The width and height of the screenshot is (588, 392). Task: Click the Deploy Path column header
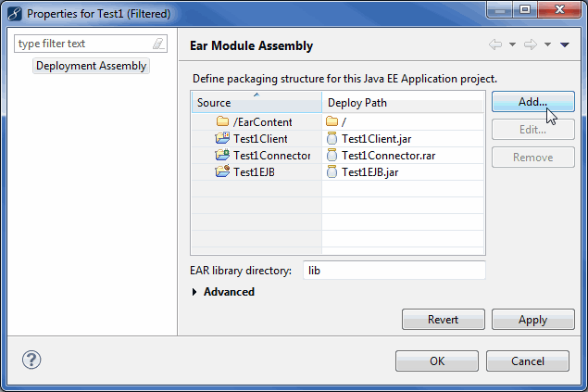click(403, 102)
